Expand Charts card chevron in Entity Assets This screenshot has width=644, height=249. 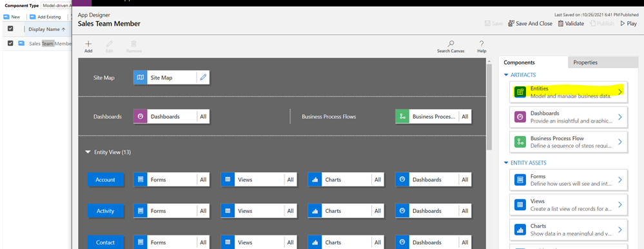(x=620, y=230)
